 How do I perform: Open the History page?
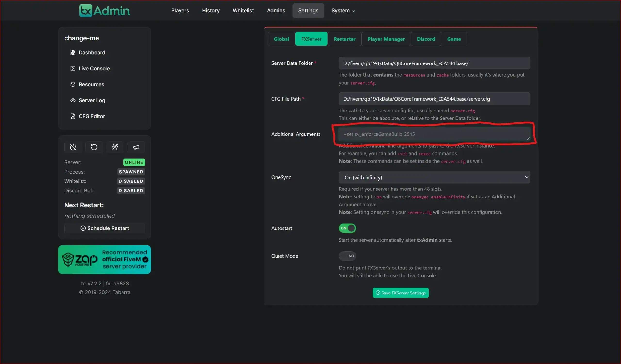pyautogui.click(x=211, y=11)
